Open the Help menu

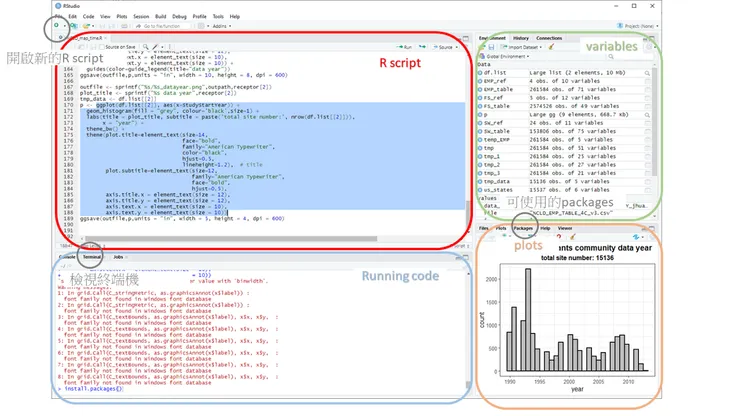[235, 17]
